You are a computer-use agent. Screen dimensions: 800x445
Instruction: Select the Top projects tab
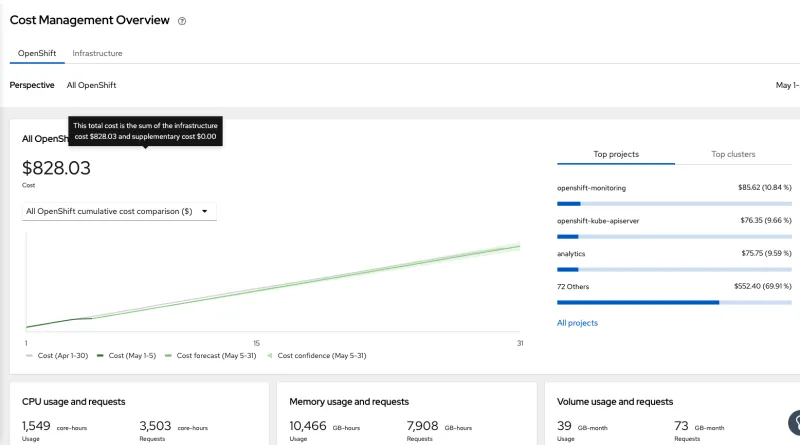coord(615,154)
